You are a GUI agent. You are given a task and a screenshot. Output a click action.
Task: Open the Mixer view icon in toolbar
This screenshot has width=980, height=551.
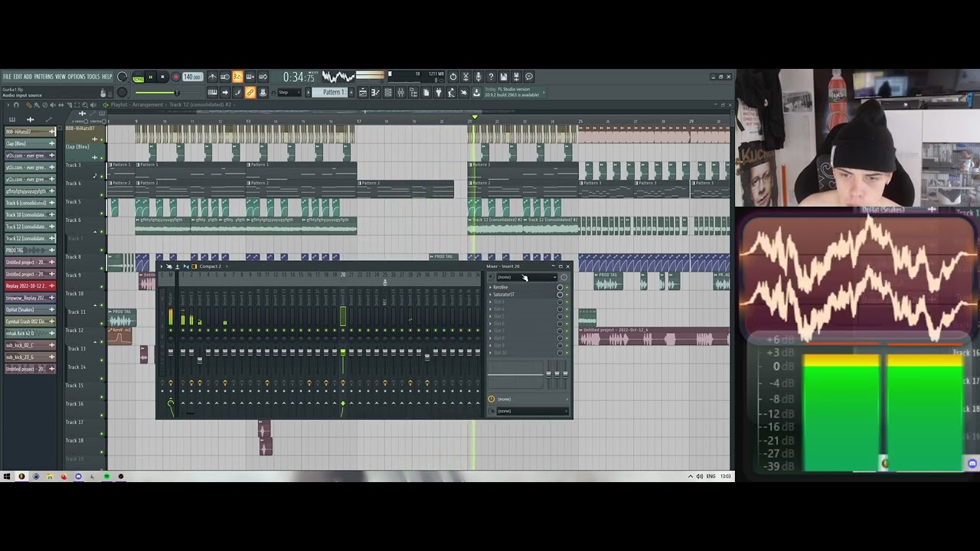[400, 93]
